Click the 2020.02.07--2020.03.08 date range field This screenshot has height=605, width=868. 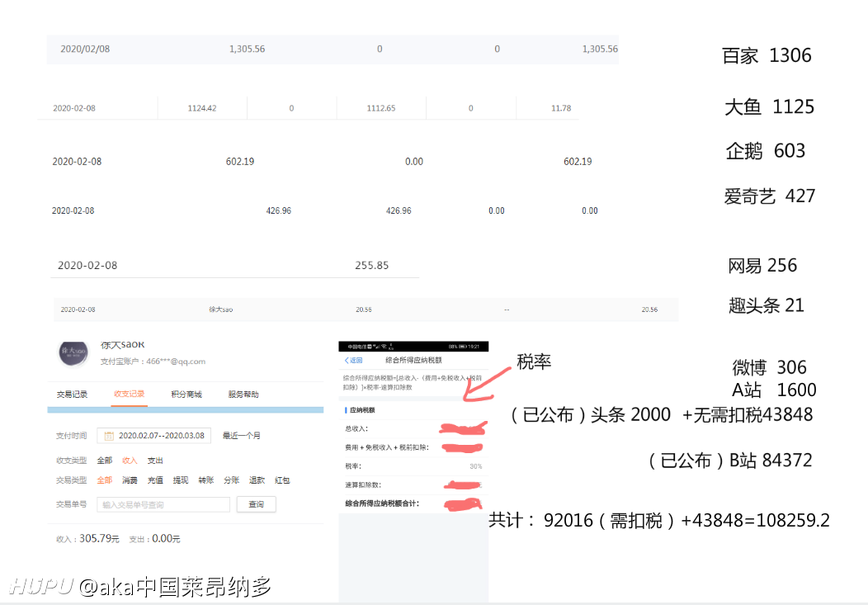154,436
